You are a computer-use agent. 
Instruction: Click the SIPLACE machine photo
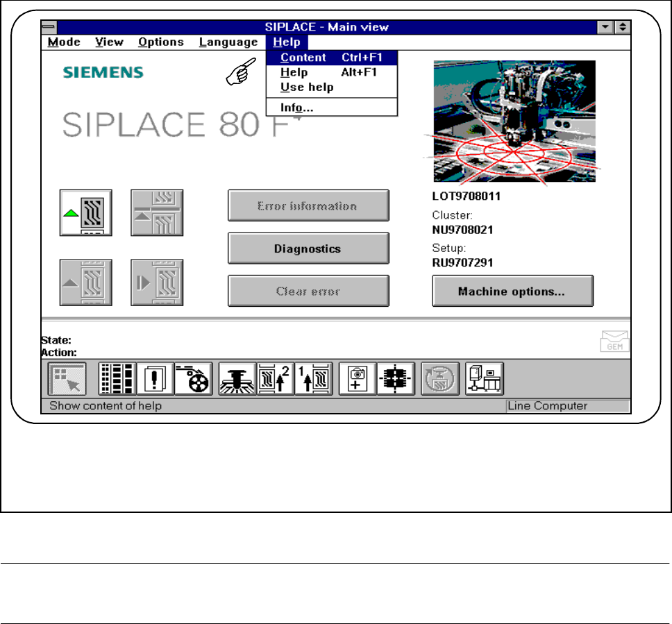tap(514, 121)
